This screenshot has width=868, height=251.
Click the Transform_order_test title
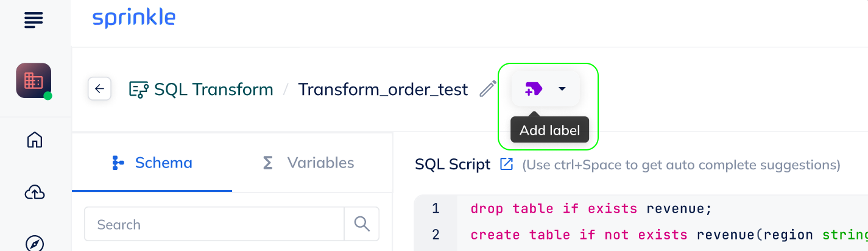[383, 90]
